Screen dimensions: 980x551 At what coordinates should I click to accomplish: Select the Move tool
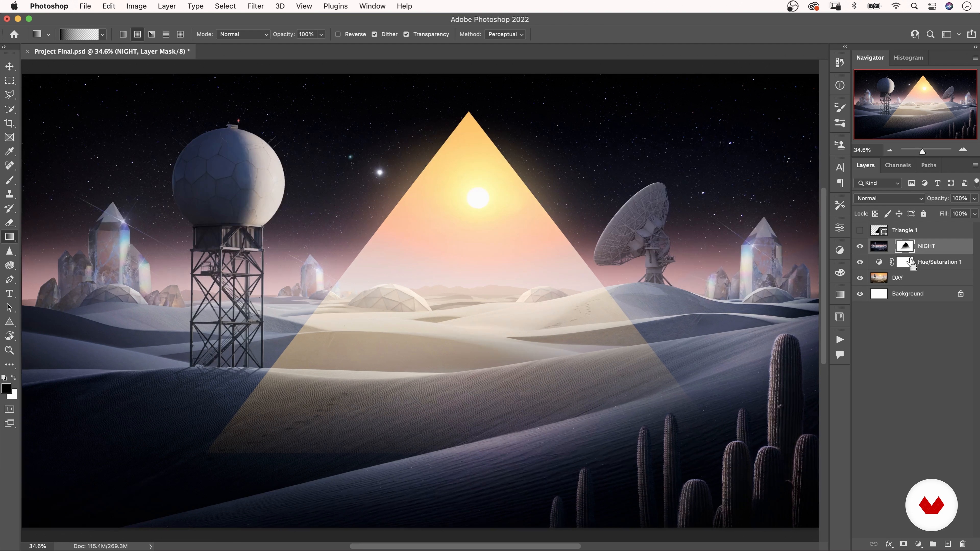[9, 67]
